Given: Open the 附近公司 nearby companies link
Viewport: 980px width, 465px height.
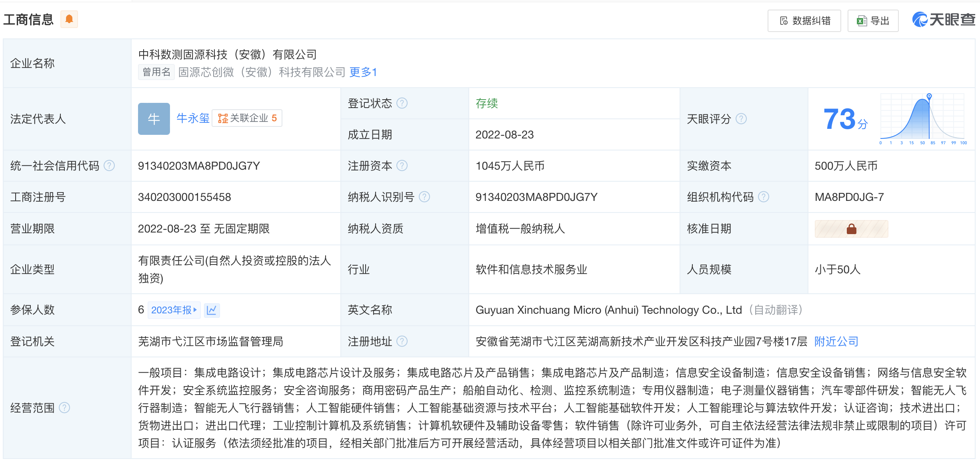Looking at the screenshot, I should [836, 341].
